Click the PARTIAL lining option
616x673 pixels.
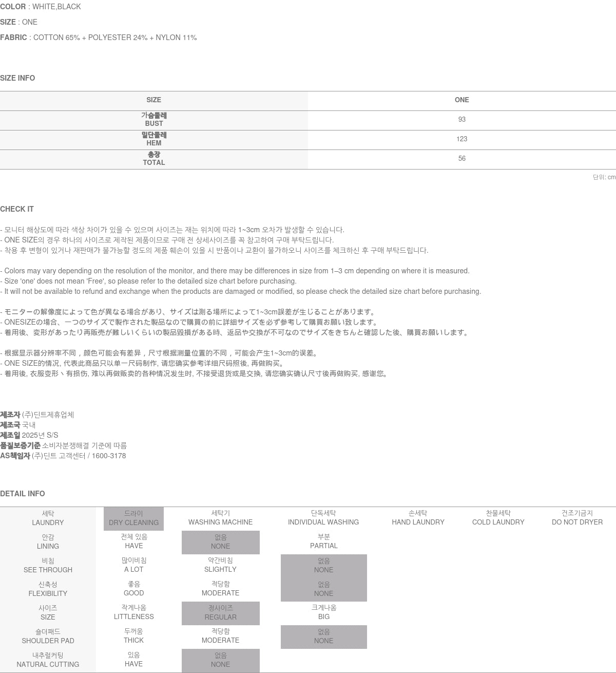pos(323,541)
